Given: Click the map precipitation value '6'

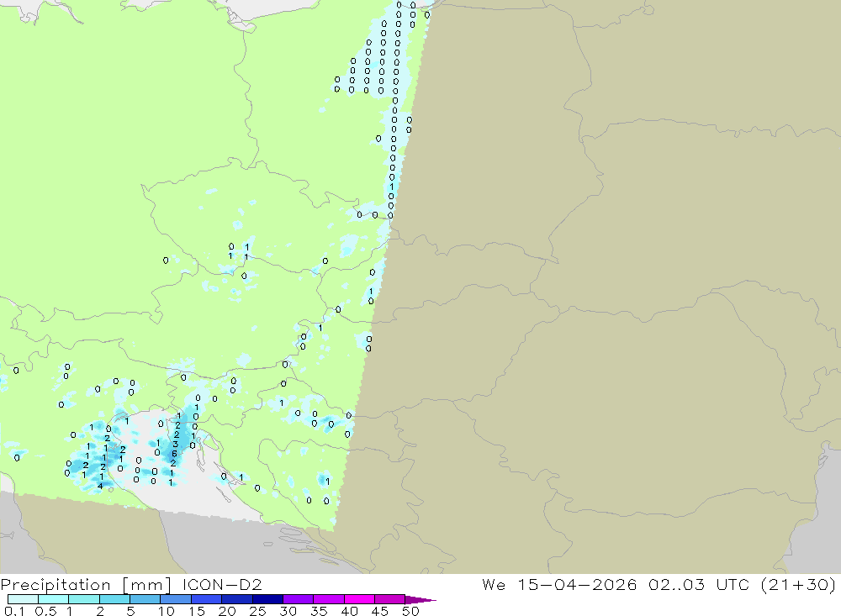Looking at the screenshot, I should (174, 454).
